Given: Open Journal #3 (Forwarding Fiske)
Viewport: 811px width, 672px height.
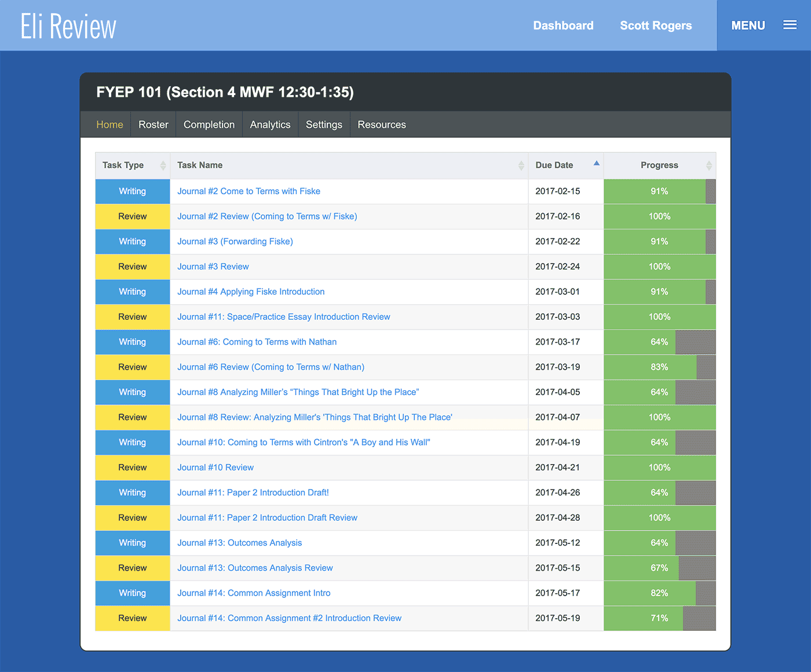Looking at the screenshot, I should [x=235, y=242].
